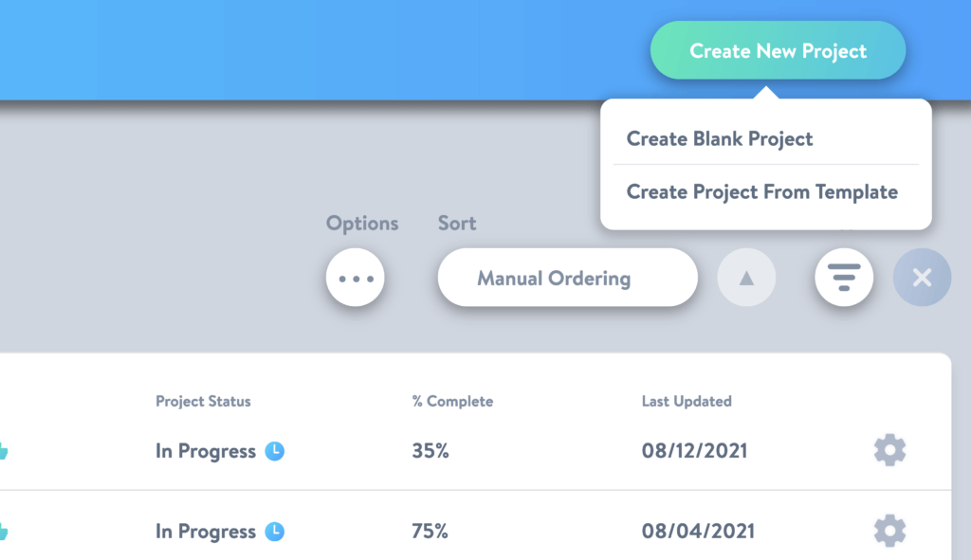Click clock icon on first In Progress row
Viewport: 971px width, 560px height.
coord(275,451)
